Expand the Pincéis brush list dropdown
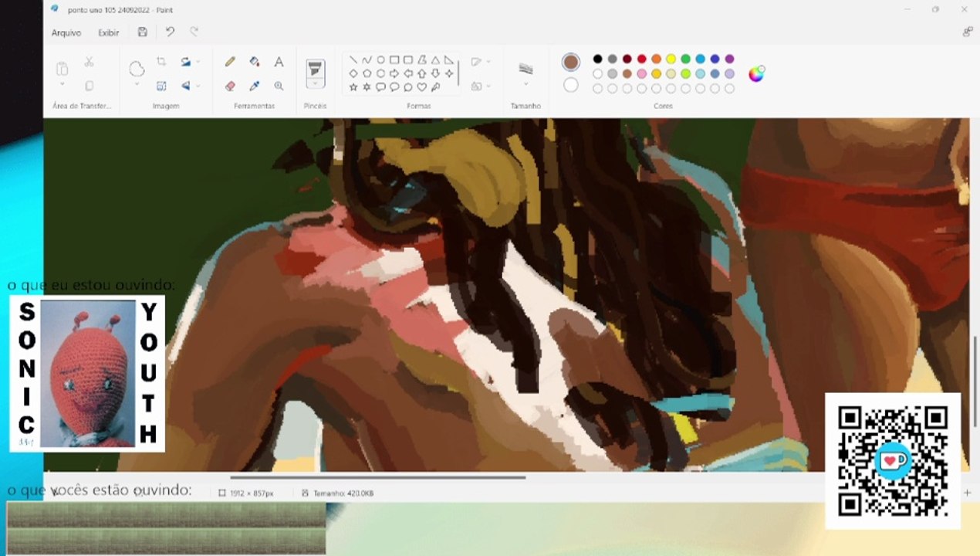The width and height of the screenshot is (980, 556). click(x=315, y=83)
